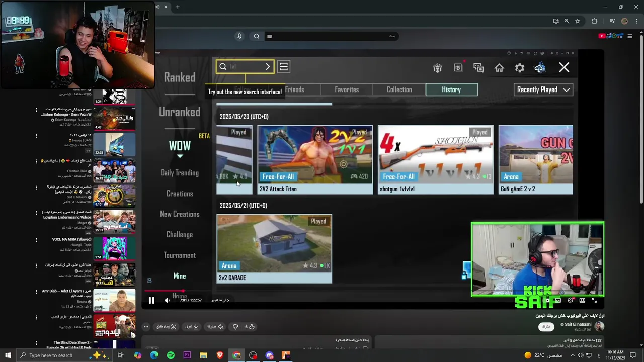Open armor helmet icon in game
Screen dimensions: 644x362
(437, 68)
